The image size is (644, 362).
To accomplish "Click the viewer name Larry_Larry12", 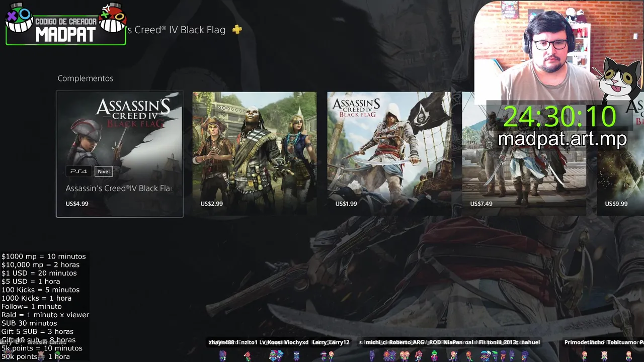I will (331, 342).
